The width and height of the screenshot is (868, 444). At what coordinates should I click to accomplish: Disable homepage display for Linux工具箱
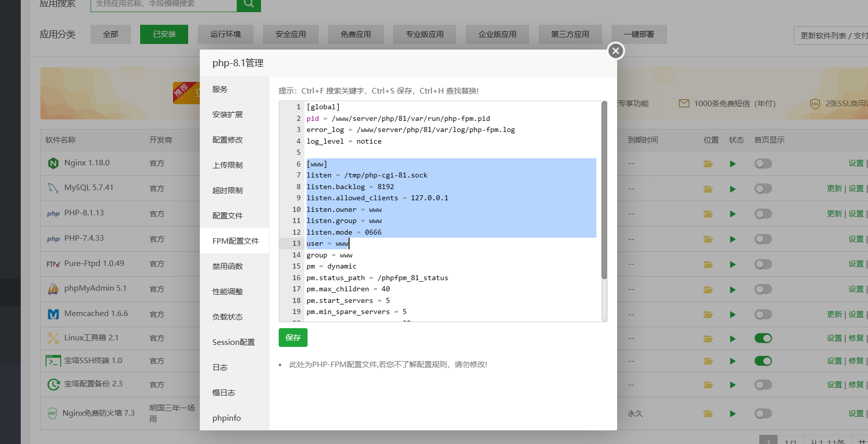763,338
